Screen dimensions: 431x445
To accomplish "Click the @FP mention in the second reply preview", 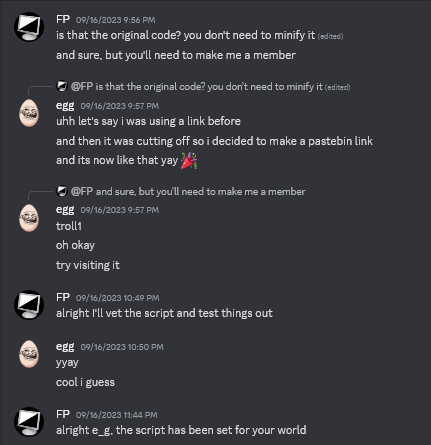I will pyautogui.click(x=82, y=192).
